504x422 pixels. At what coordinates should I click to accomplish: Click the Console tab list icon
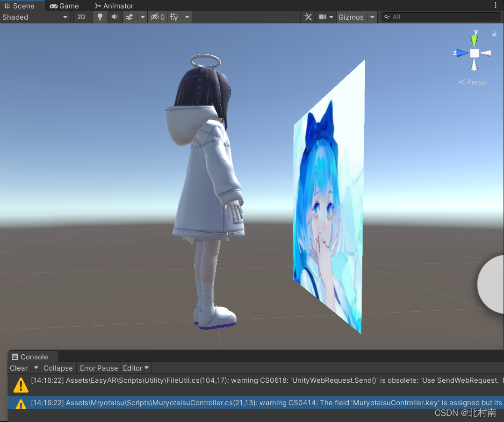pyautogui.click(x=15, y=357)
